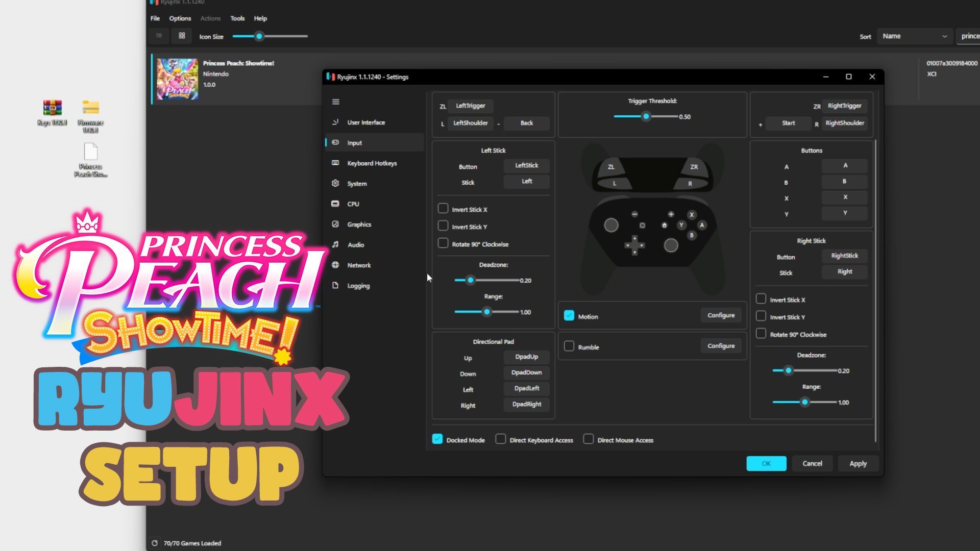
Task: Click the search field containing prince
Action: 968,36
